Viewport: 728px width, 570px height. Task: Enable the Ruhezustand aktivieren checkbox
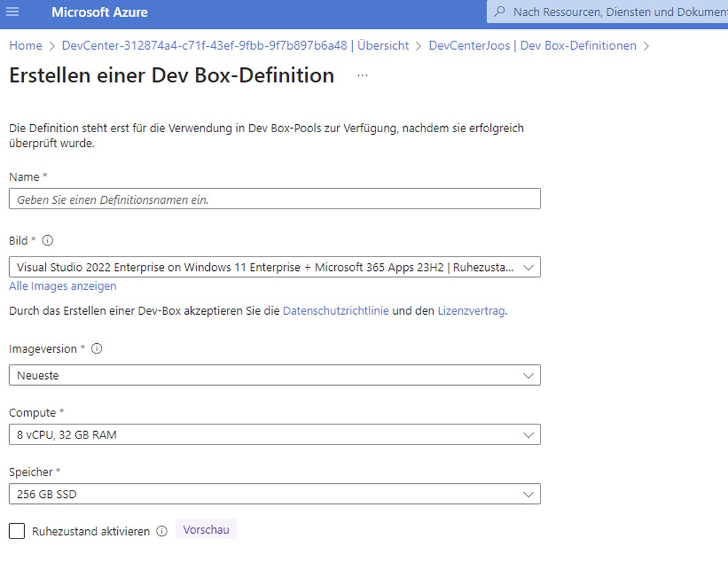(16, 530)
